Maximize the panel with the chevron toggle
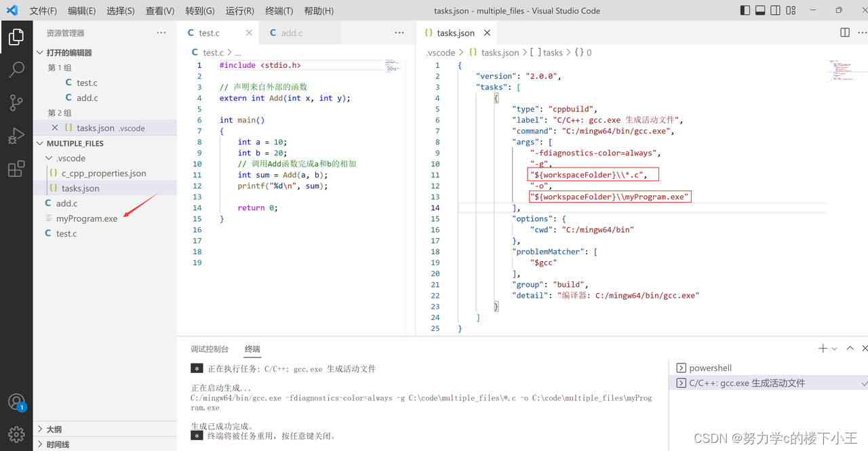Image resolution: width=868 pixels, height=451 pixels. coord(850,348)
